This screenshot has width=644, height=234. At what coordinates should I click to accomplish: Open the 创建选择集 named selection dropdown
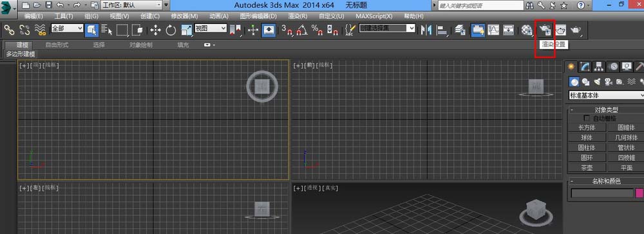(x=387, y=28)
